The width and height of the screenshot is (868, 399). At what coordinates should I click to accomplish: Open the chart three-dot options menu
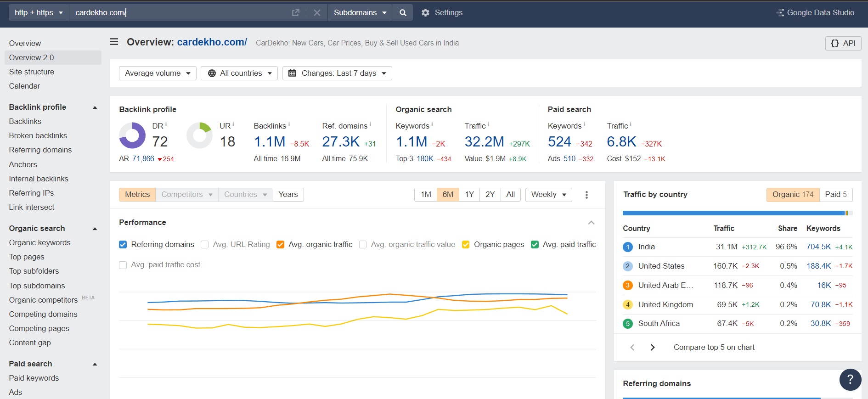coord(586,195)
